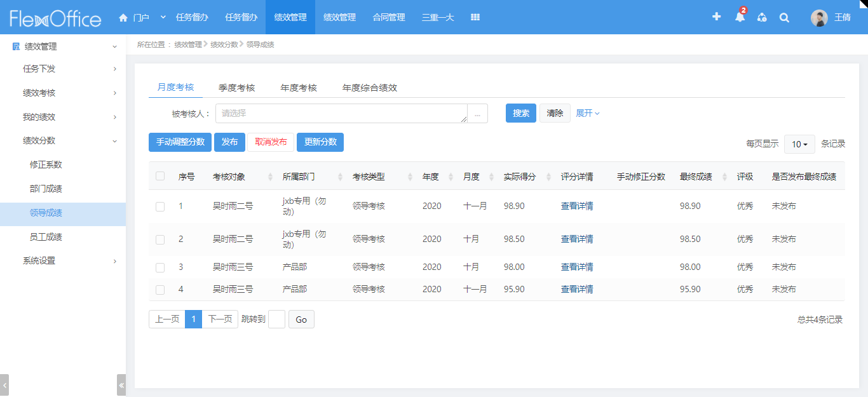Click the 被考核人 selection input field
The image size is (868, 397).
point(341,114)
